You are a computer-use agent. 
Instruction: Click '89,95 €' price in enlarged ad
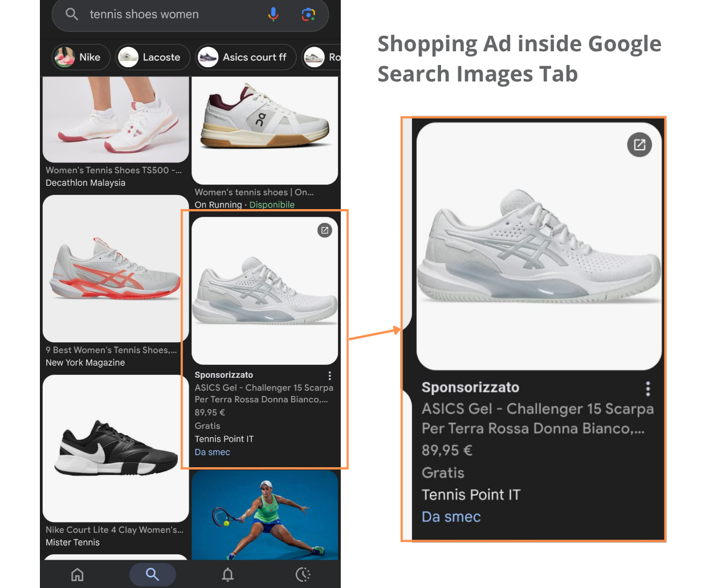(x=447, y=451)
